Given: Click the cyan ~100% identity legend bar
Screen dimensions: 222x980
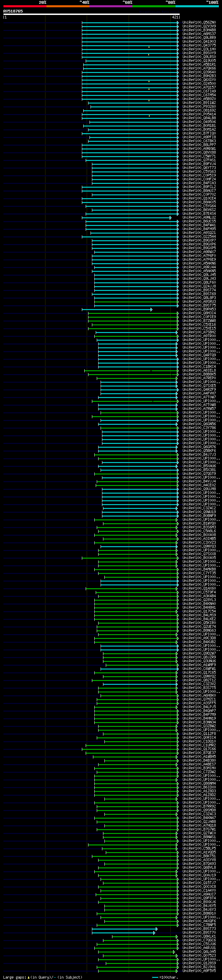Looking at the screenshot, I should click(197, 6).
